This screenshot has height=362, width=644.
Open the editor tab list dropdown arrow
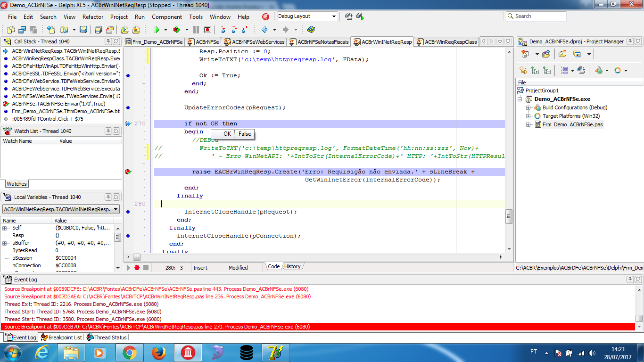[500, 41]
